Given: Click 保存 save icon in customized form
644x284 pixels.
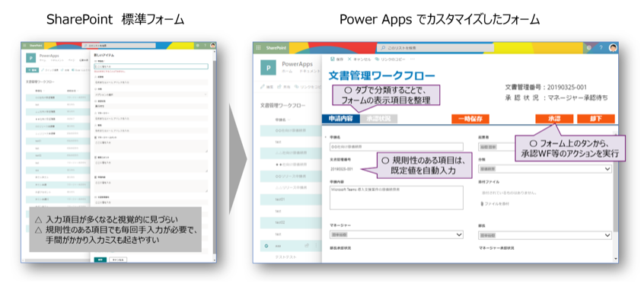Looking at the screenshot, I should (x=333, y=59).
